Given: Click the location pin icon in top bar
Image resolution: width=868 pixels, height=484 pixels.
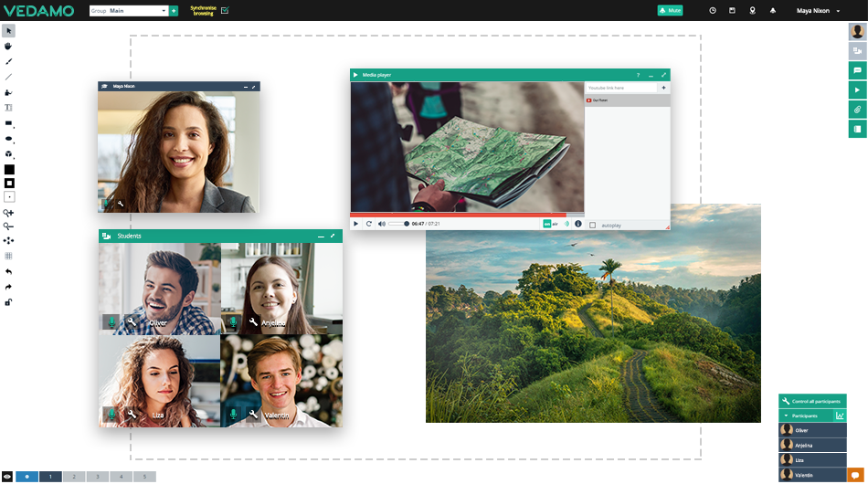Looking at the screenshot, I should 752,11.
